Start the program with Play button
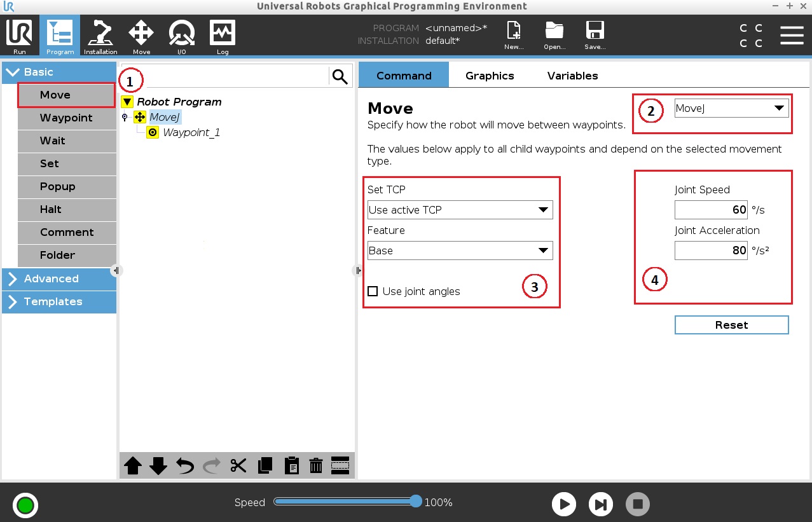 tap(563, 504)
